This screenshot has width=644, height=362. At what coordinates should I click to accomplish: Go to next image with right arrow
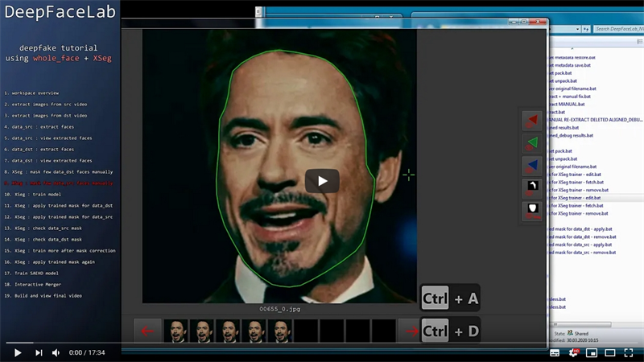(411, 331)
